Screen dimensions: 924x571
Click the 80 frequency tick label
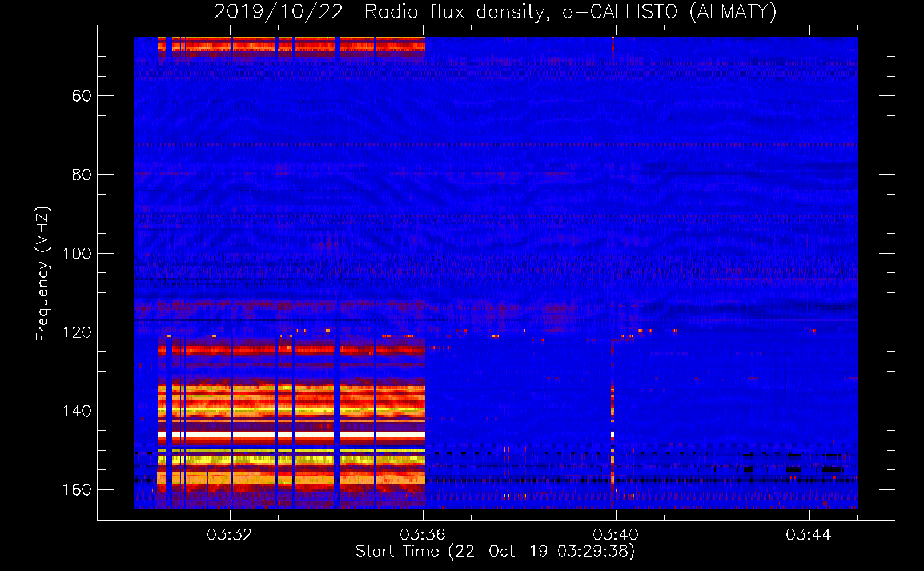click(x=82, y=175)
